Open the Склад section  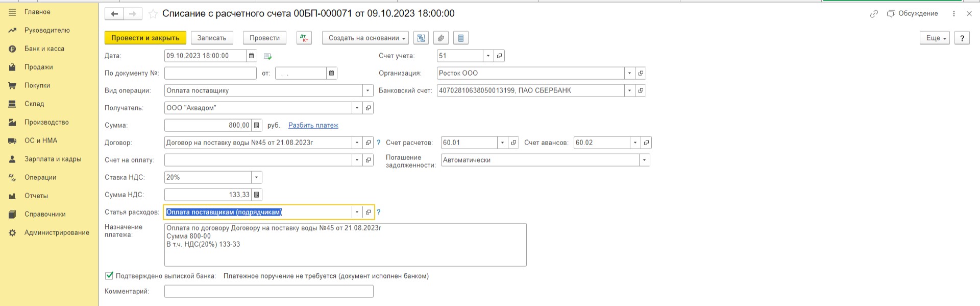pos(34,104)
